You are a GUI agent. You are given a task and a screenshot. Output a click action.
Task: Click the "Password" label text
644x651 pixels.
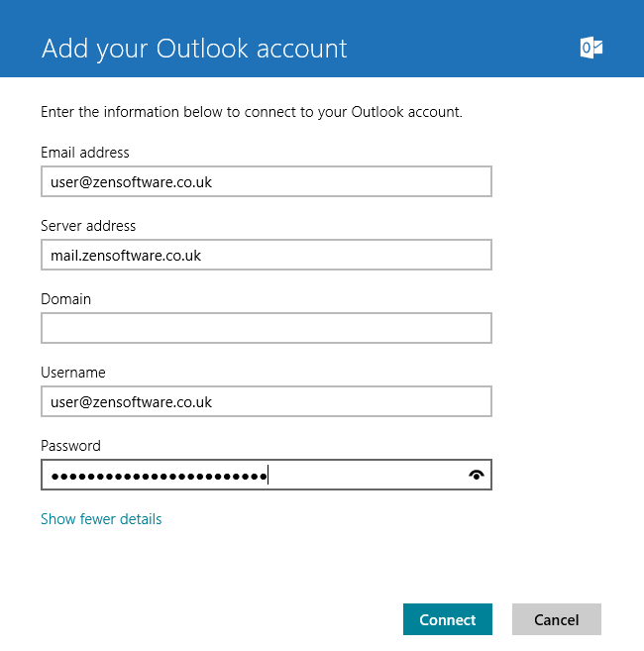[x=70, y=446]
